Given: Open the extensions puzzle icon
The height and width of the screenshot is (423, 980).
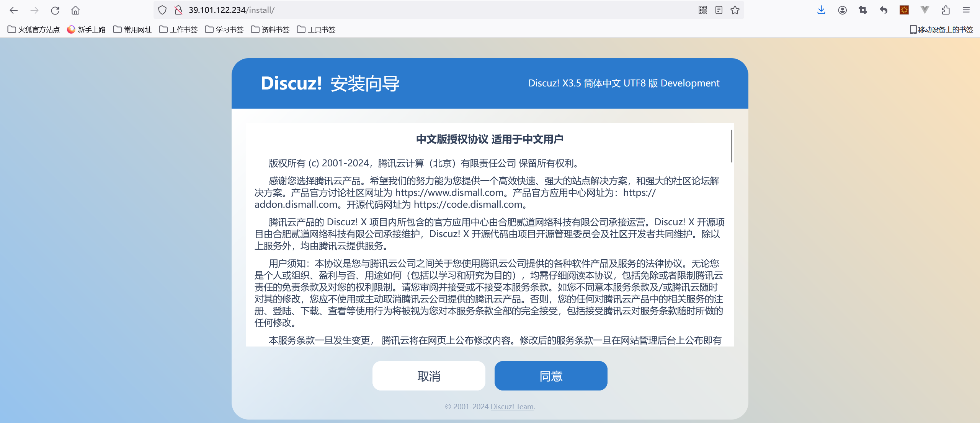Looking at the screenshot, I should 946,10.
